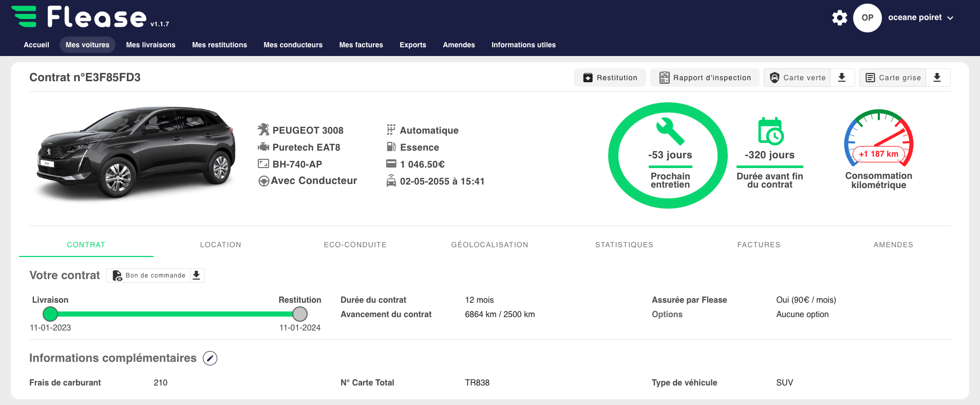Viewport: 980px width, 405px height.
Task: Click the 11-01-2024 restitution date
Action: pyautogui.click(x=300, y=327)
